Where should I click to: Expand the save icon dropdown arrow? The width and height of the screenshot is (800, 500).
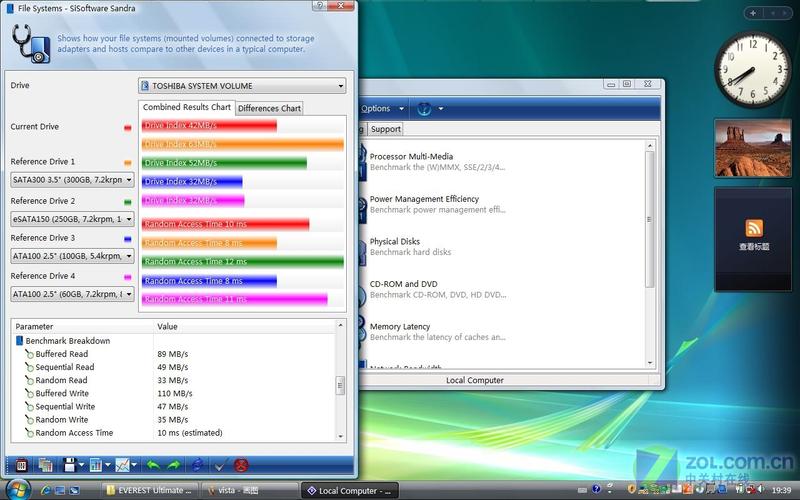click(81, 465)
